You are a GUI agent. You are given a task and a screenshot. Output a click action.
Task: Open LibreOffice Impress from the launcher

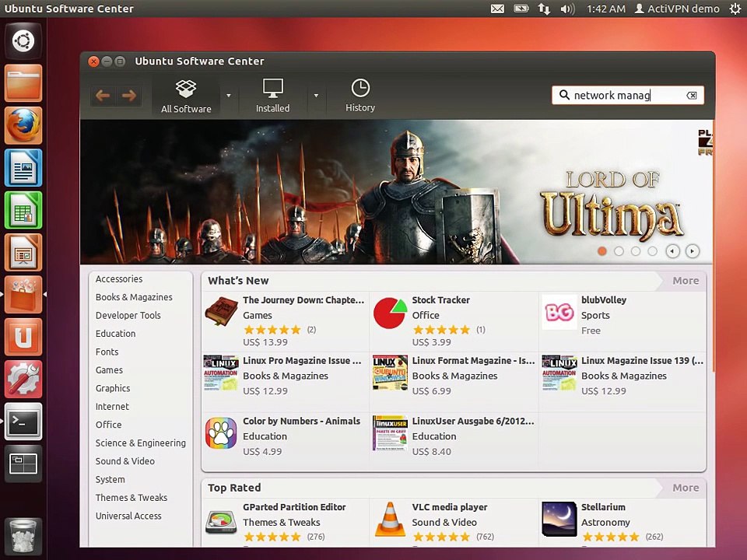pos(23,252)
